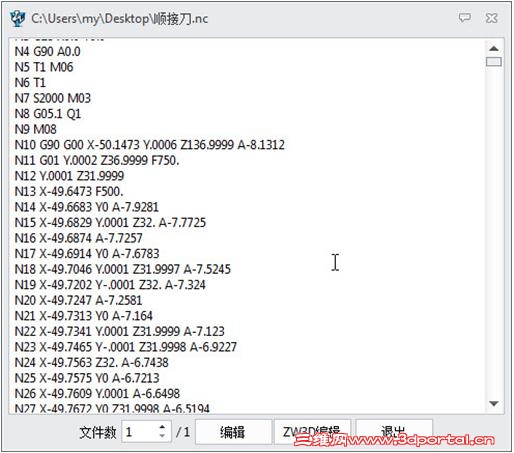
Task: Click the ZW3D app icon in title bar
Action: pos(17,18)
